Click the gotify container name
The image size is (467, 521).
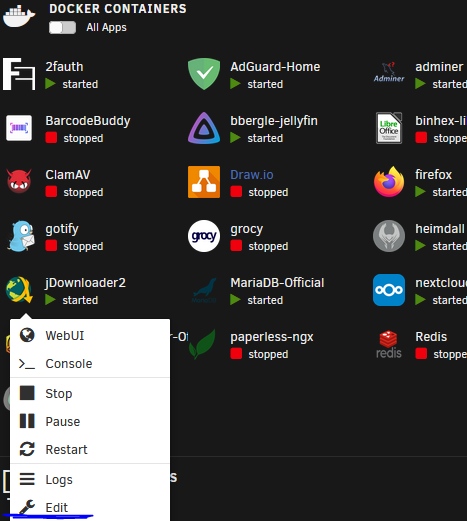pos(62,229)
